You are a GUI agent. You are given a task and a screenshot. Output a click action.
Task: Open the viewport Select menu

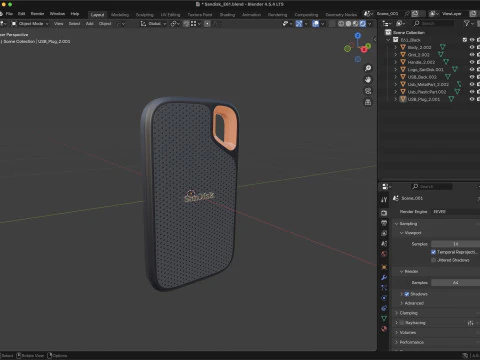coord(74,24)
